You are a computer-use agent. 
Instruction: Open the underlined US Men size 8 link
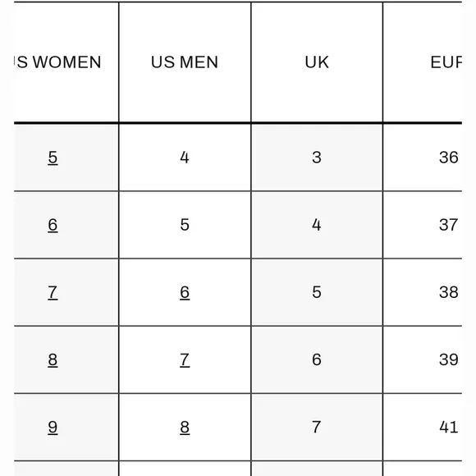(185, 427)
